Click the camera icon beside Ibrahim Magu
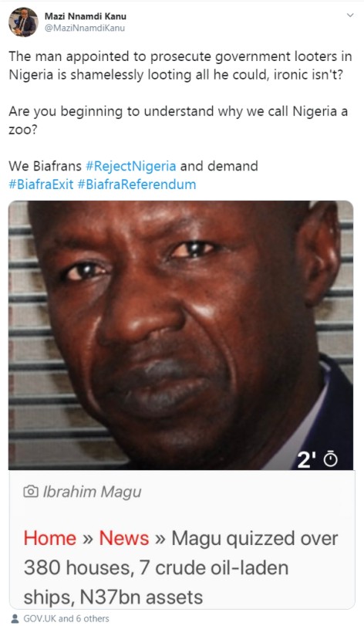Viewport: 364px width, 626px height. click(x=31, y=492)
